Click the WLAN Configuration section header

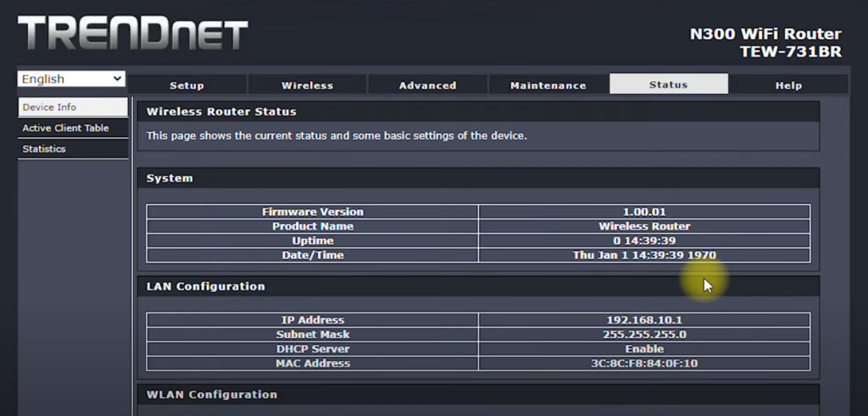[x=212, y=395]
